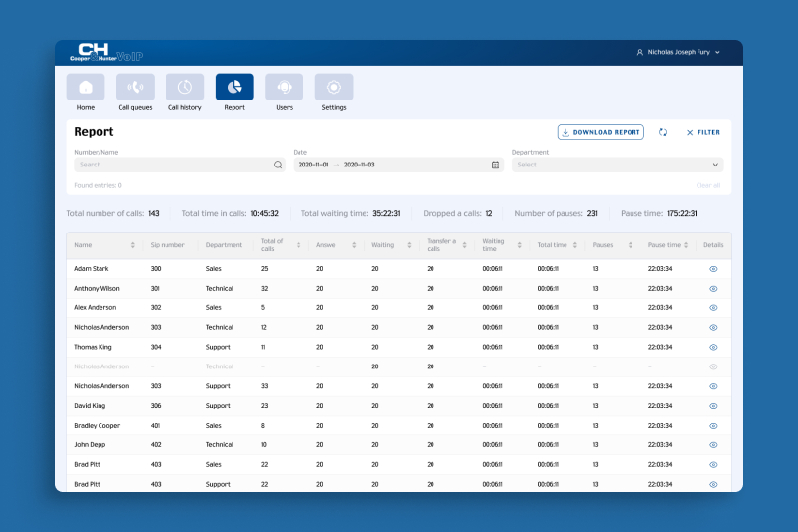View details eye icon for Adam Stark
798x532 pixels.
(x=713, y=269)
